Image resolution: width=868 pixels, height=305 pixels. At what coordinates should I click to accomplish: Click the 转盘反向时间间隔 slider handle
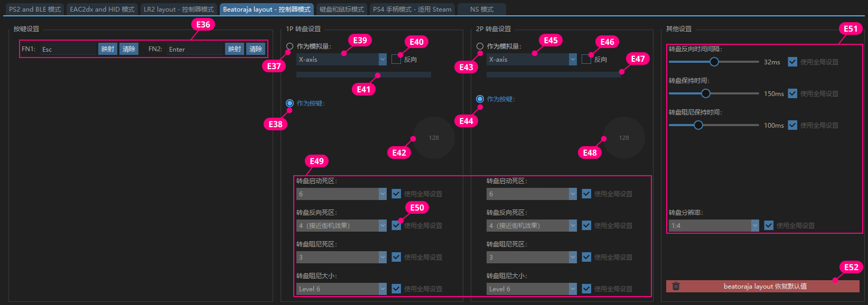pos(714,62)
